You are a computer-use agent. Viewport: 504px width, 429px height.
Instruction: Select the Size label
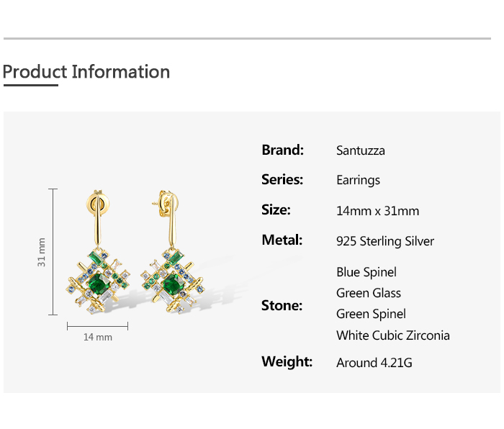coord(276,209)
